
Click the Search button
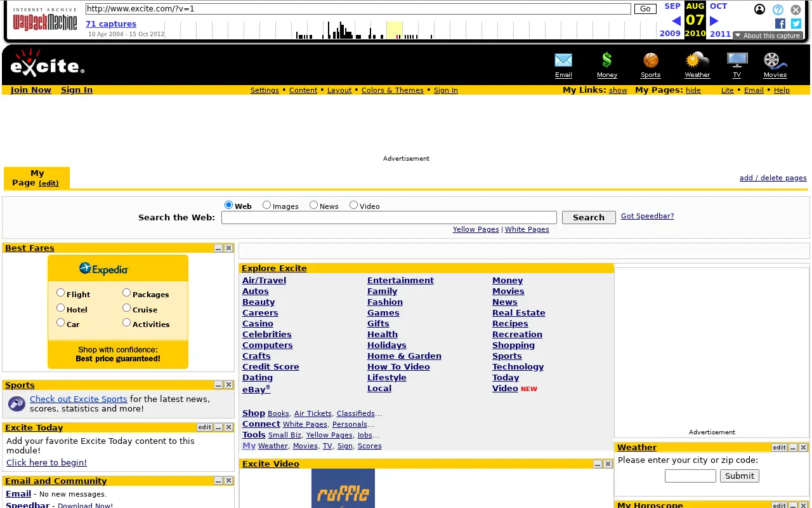(589, 217)
